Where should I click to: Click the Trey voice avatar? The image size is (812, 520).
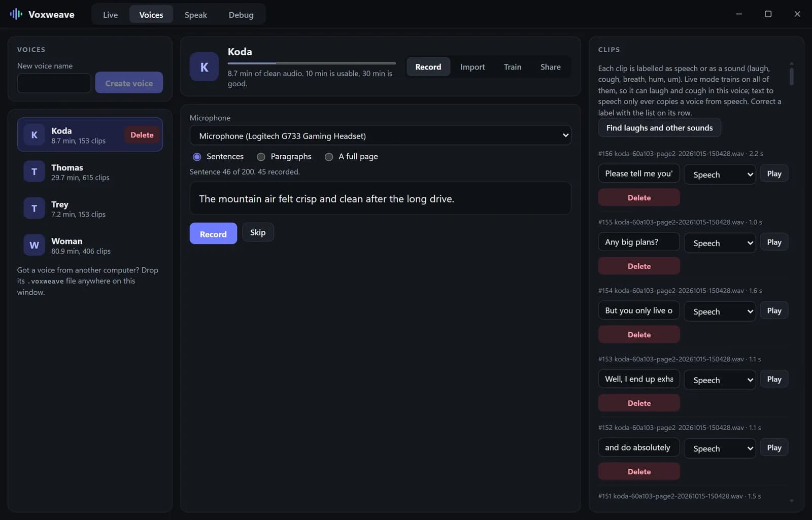(x=34, y=209)
